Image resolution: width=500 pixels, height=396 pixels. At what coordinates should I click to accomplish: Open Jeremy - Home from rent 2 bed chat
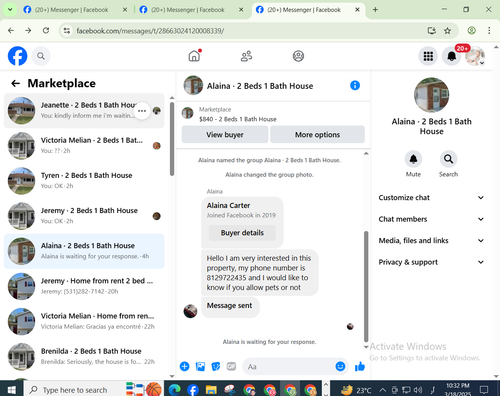84,286
